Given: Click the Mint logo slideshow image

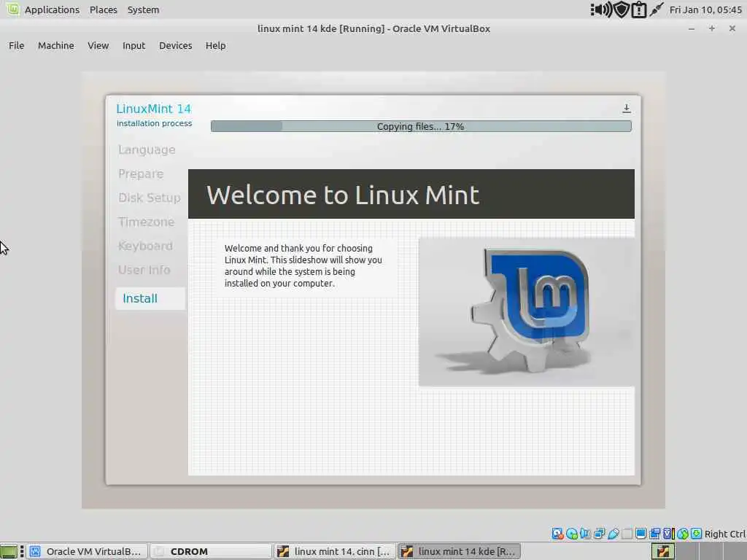Looking at the screenshot, I should [x=527, y=312].
